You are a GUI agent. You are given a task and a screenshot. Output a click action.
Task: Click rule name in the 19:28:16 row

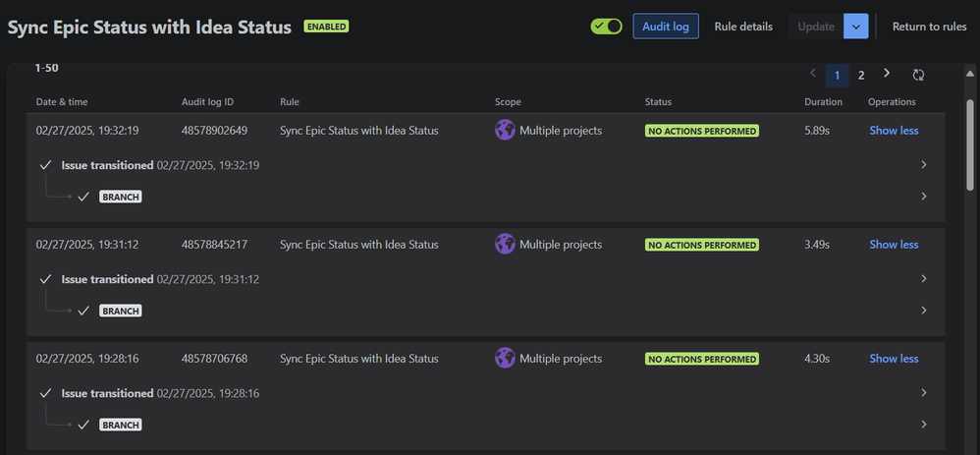pos(359,359)
